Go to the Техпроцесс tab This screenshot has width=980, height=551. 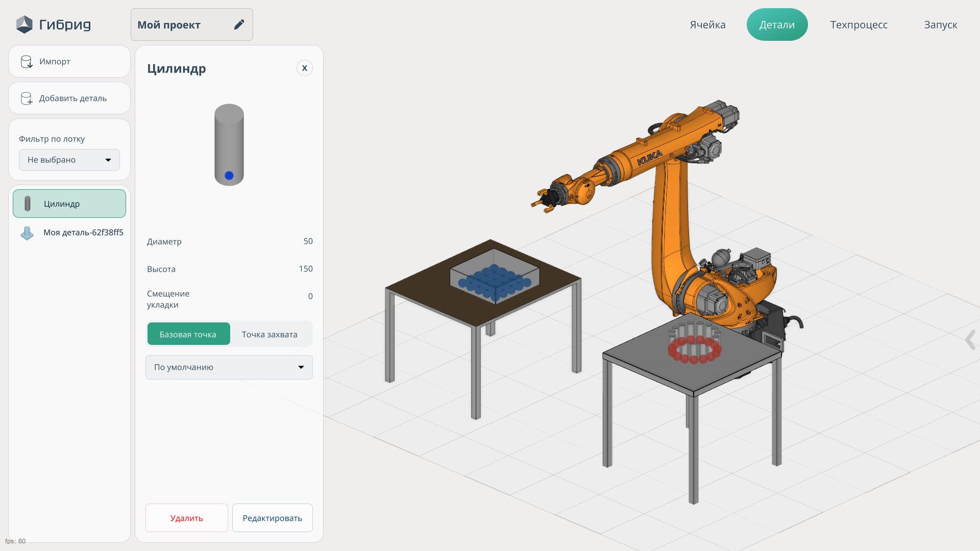(859, 24)
